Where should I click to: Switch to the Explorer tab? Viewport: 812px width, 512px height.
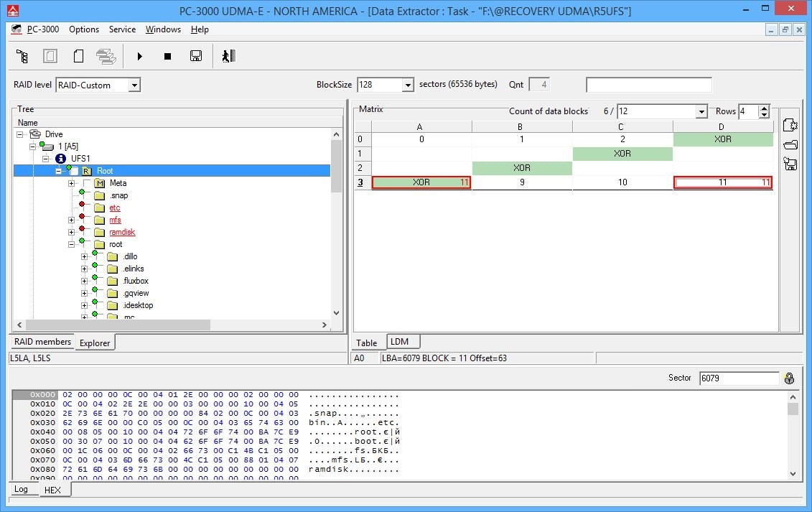pos(95,343)
